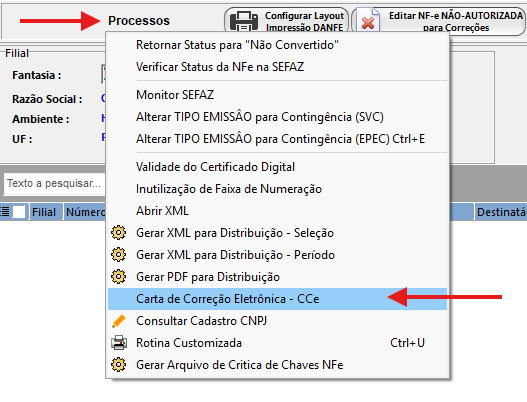Open the grid column chooser list icon
Viewport: 527px width, 402px height.
tap(5, 212)
